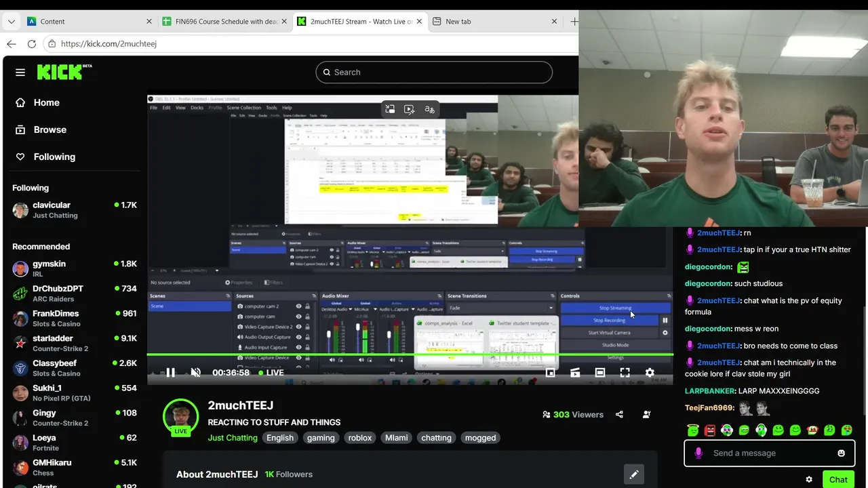Open Gingy recommended channel
The height and width of the screenshot is (488, 868).
click(75, 418)
